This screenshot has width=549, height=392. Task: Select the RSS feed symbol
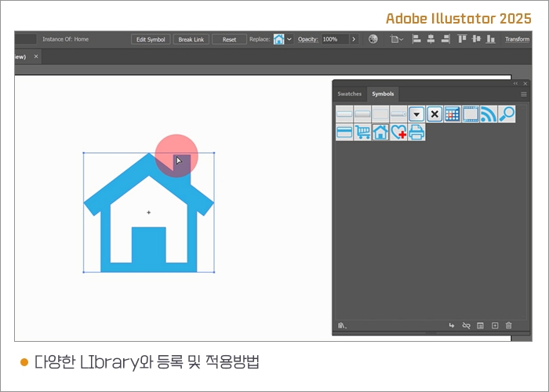point(489,114)
